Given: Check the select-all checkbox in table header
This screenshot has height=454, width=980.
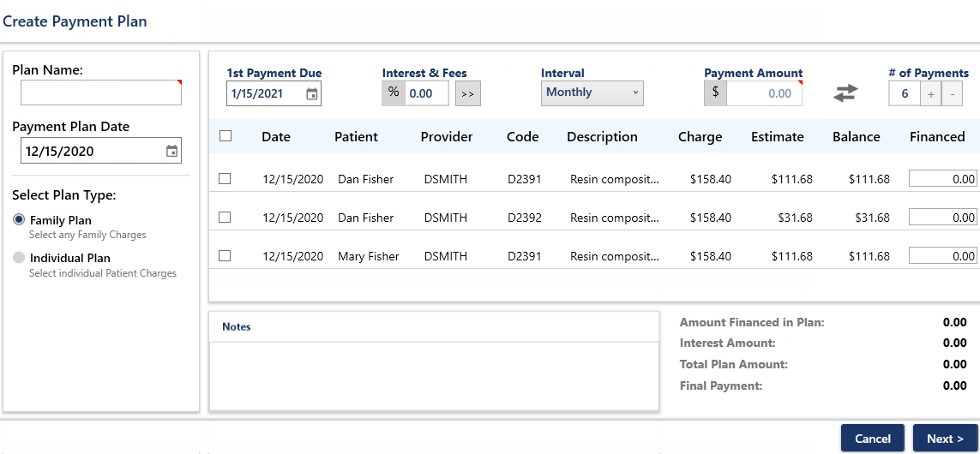Looking at the screenshot, I should (x=225, y=136).
